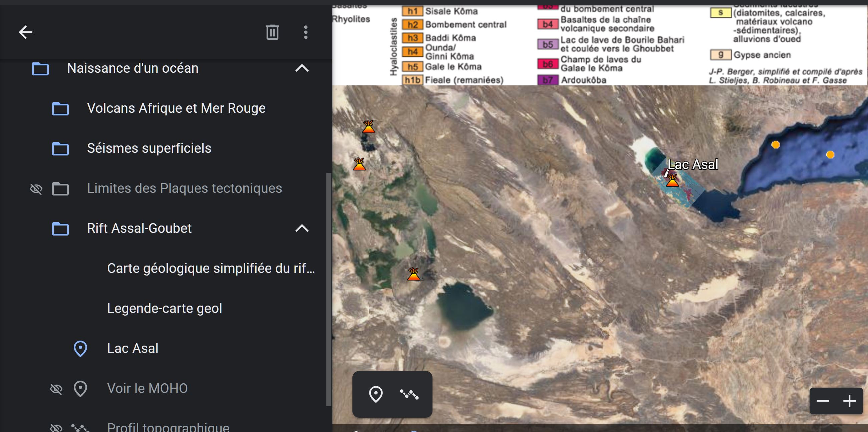
Task: Select the Carte géologique simplifiée du rift item
Action: coord(211,268)
